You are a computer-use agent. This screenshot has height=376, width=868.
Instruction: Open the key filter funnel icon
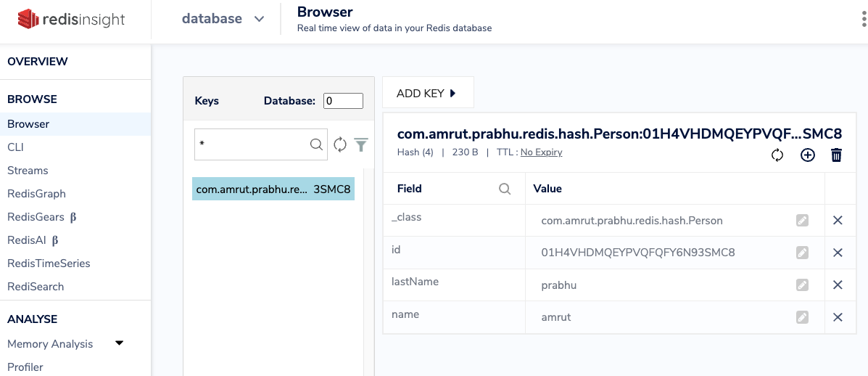click(361, 145)
